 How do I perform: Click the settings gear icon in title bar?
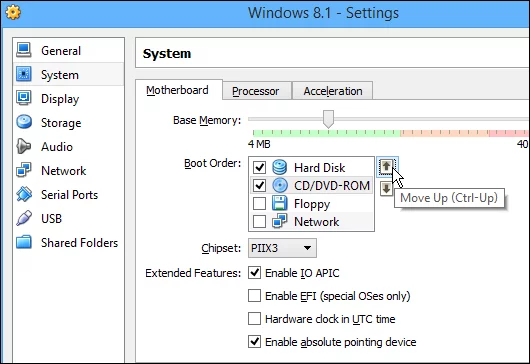click(13, 13)
